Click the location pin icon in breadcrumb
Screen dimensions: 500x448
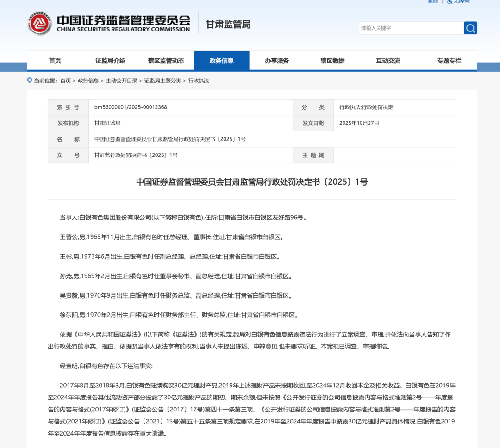30,81
